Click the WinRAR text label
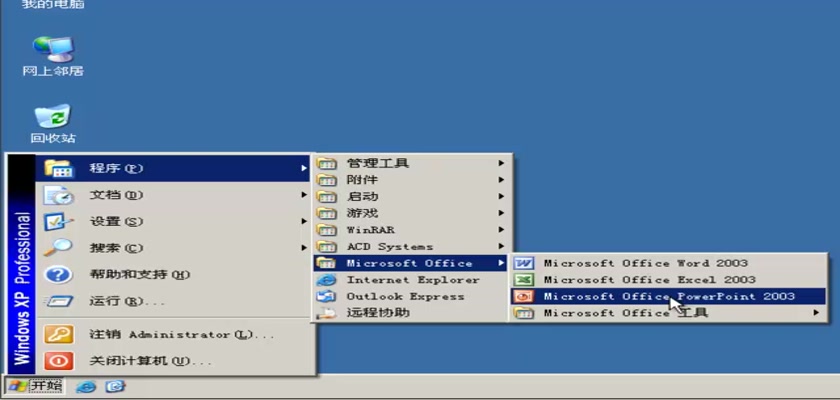The width and height of the screenshot is (840, 400). pyautogui.click(x=370, y=230)
